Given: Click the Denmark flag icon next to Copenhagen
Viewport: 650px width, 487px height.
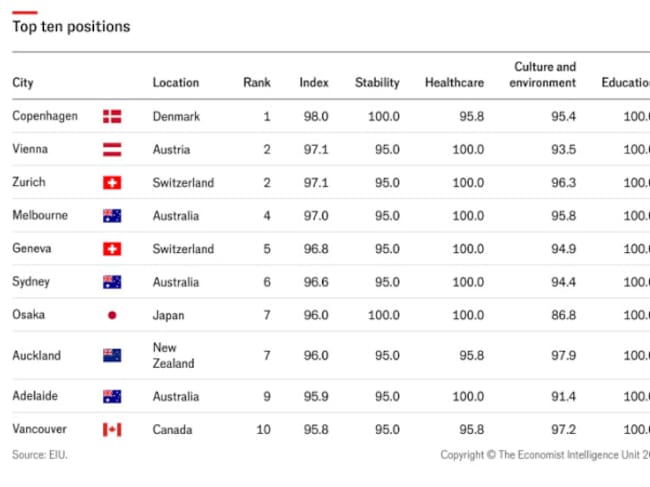Looking at the screenshot, I should pos(112,117).
